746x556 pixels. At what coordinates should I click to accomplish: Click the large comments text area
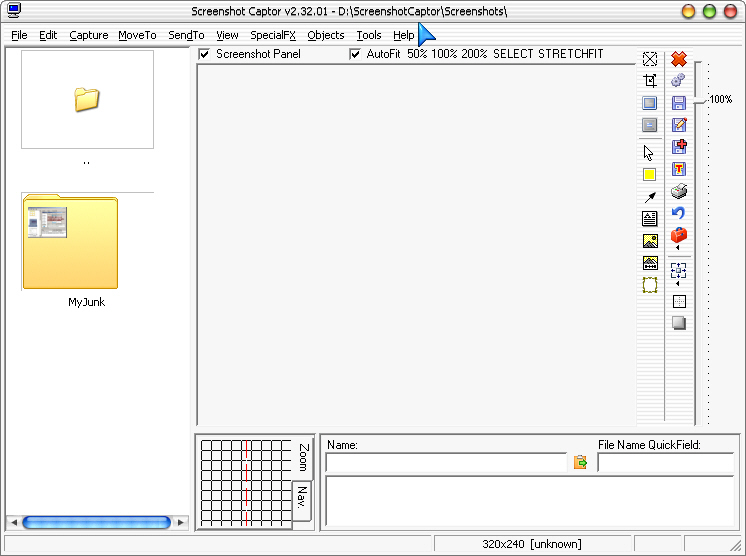coord(530,501)
